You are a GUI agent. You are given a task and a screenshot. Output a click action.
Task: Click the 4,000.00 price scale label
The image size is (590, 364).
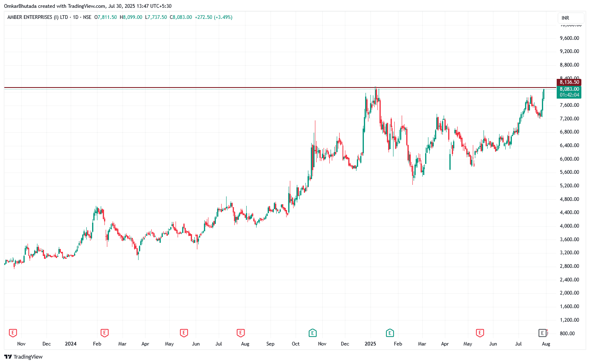(569, 226)
